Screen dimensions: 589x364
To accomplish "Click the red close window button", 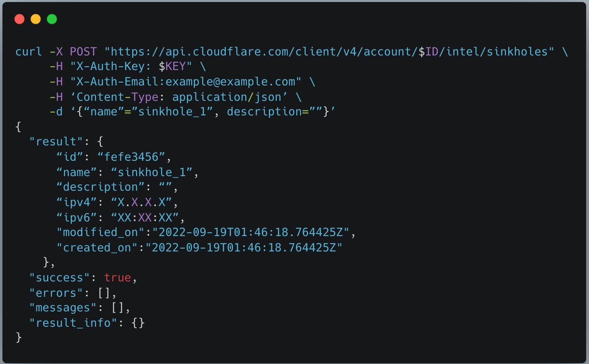I will pyautogui.click(x=19, y=19).
